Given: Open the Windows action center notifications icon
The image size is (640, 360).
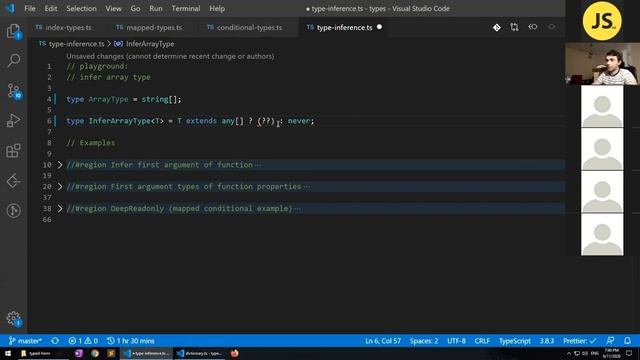Looking at the screenshot, I should pyautogui.click(x=629, y=353).
